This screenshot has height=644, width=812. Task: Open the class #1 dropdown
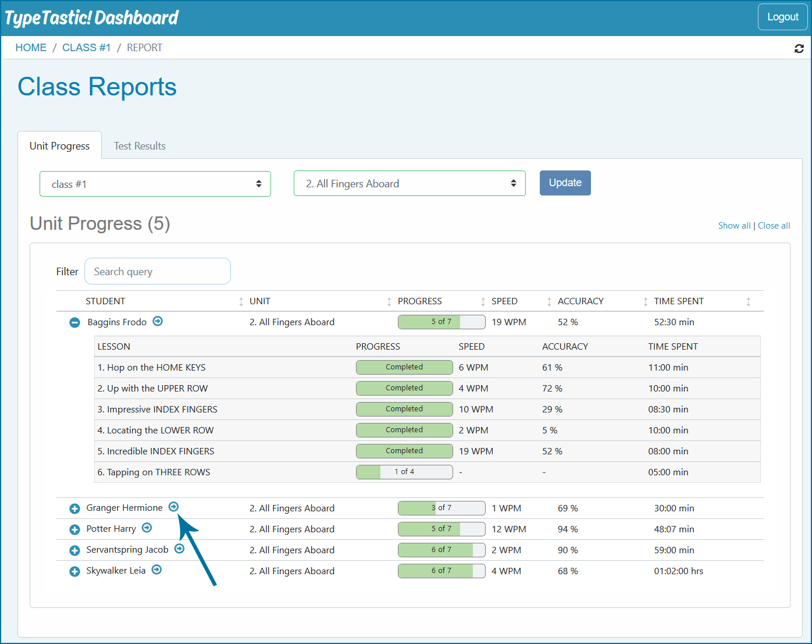point(155,184)
